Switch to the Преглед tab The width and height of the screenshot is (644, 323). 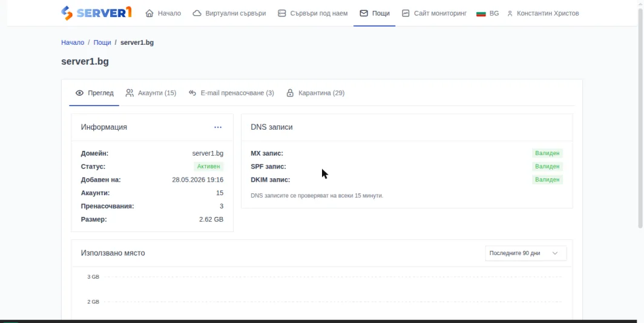pyautogui.click(x=94, y=93)
